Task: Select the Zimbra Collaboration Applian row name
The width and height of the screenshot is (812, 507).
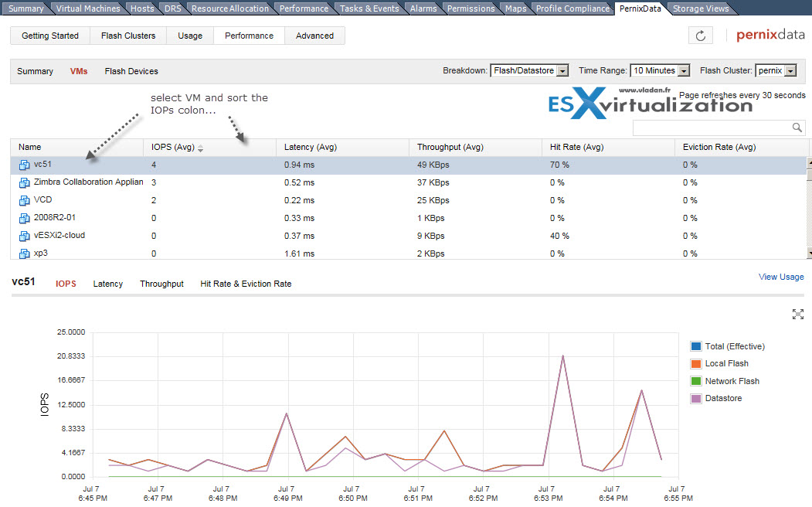Action: tap(89, 182)
